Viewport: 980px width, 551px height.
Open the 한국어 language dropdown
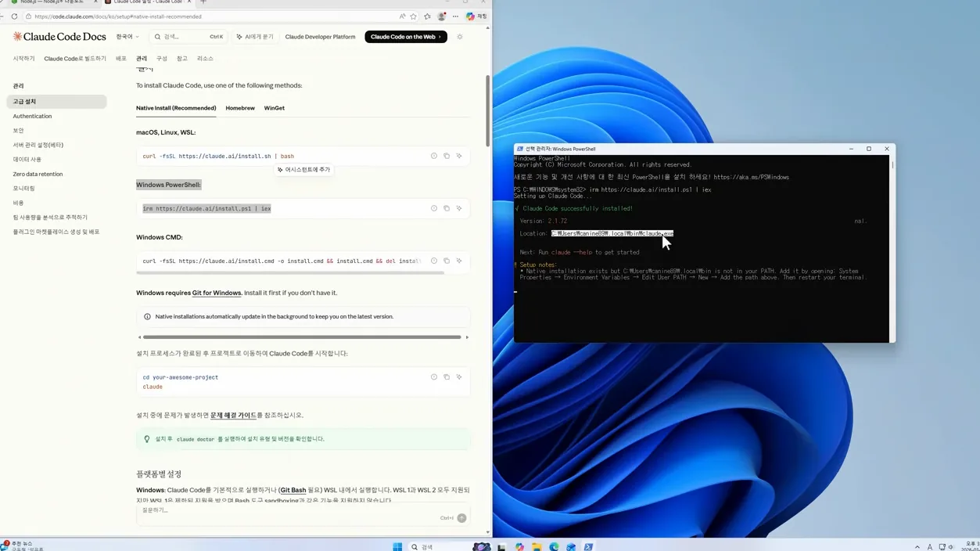click(x=127, y=37)
